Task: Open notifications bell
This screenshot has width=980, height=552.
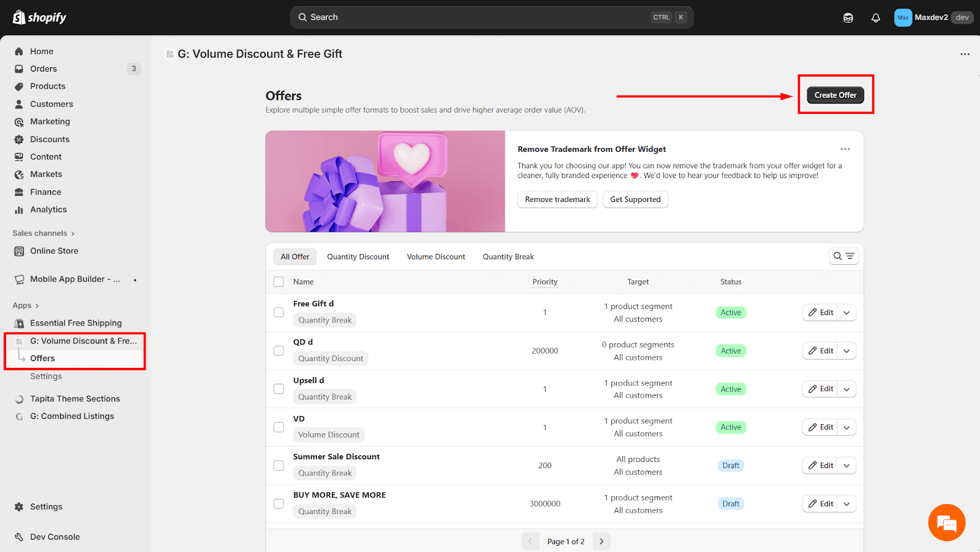Action: 876,18
